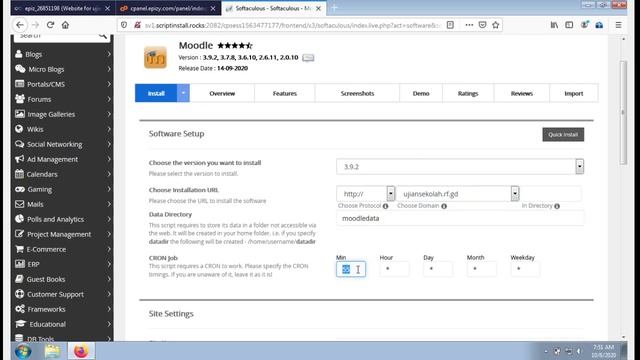
Task: Click the Educational graduation cap icon
Action: pos(20,324)
